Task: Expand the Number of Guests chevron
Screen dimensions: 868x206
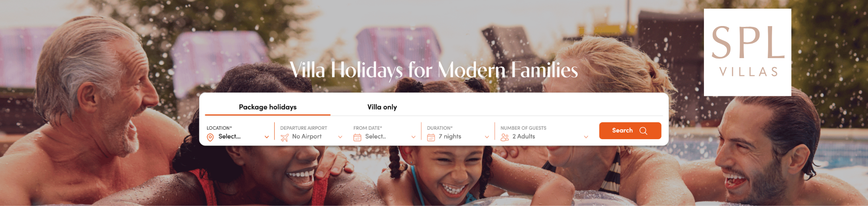Action: pyautogui.click(x=586, y=137)
